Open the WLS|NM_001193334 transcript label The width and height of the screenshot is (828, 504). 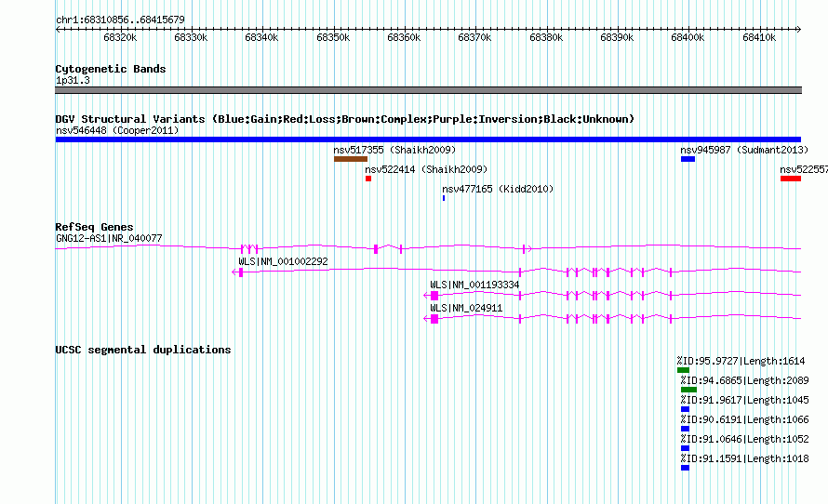point(474,285)
